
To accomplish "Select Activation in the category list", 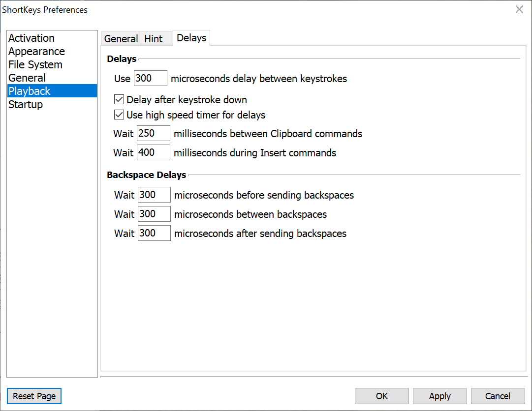I will tap(31, 38).
